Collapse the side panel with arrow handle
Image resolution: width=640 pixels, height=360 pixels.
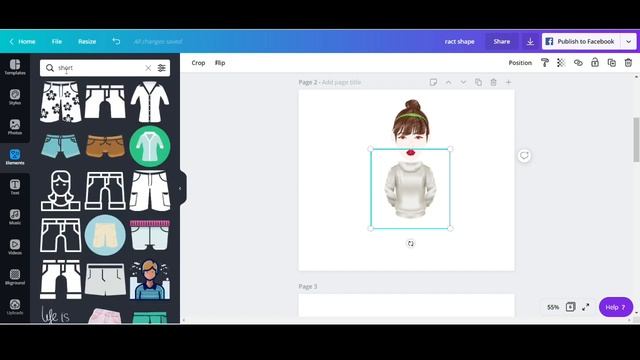pos(180,188)
